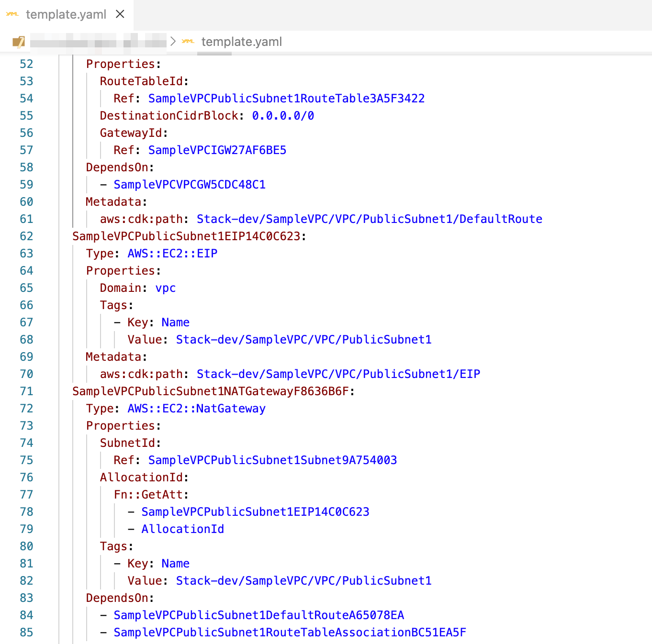Click the Domain key

click(121, 288)
